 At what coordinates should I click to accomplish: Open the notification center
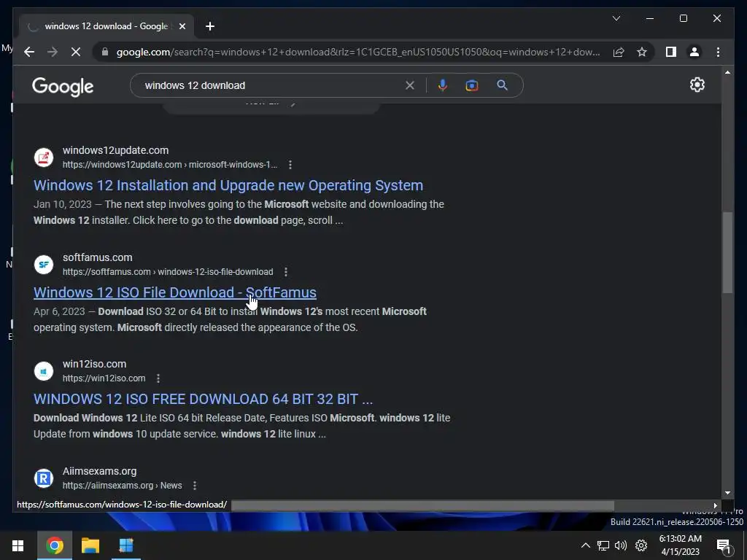(723, 545)
